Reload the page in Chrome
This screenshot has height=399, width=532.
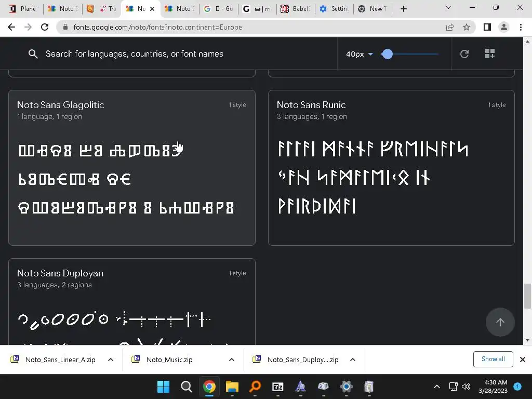point(45,27)
